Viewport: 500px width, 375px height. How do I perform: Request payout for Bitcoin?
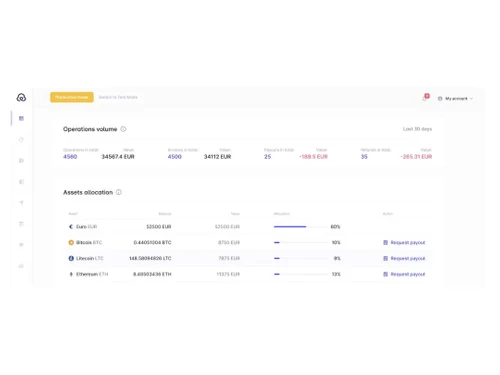pos(404,242)
